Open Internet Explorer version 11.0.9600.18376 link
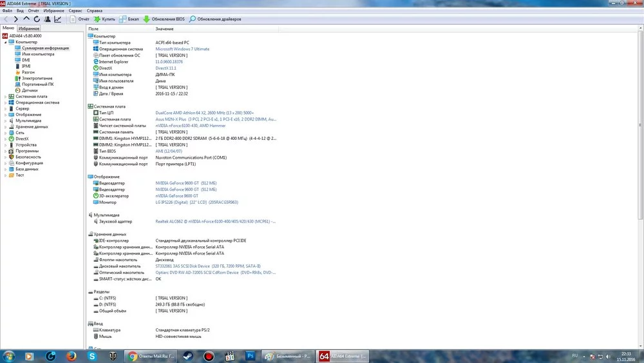Screen dimensions: 644x363 coord(169,62)
